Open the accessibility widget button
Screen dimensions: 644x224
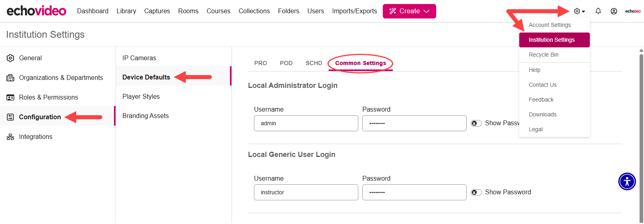(x=627, y=181)
